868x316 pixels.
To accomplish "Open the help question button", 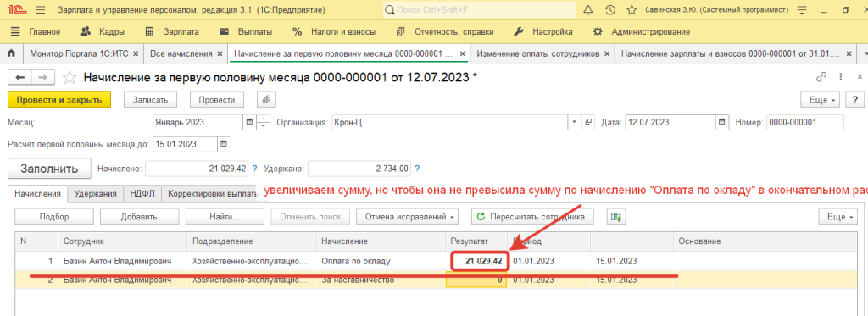I will [x=854, y=100].
